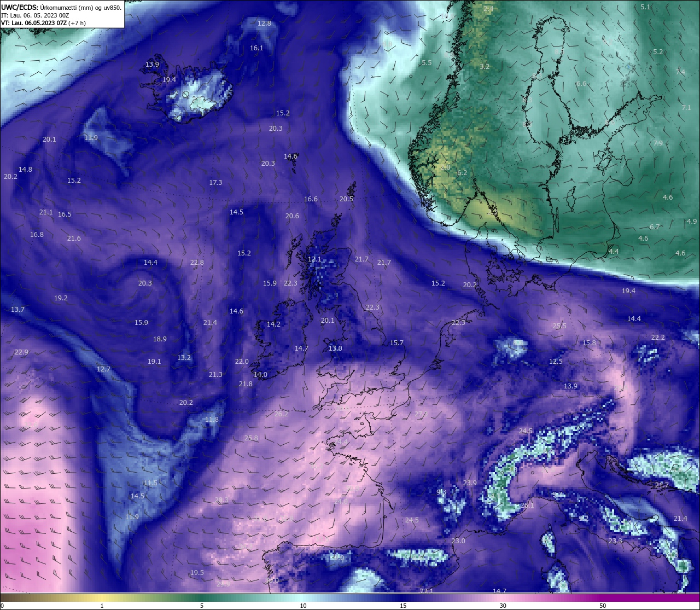Click the VT: Lau. 06.05.2023 07Z (+7 h) line
This screenshot has height=610, width=700.
coord(43,23)
